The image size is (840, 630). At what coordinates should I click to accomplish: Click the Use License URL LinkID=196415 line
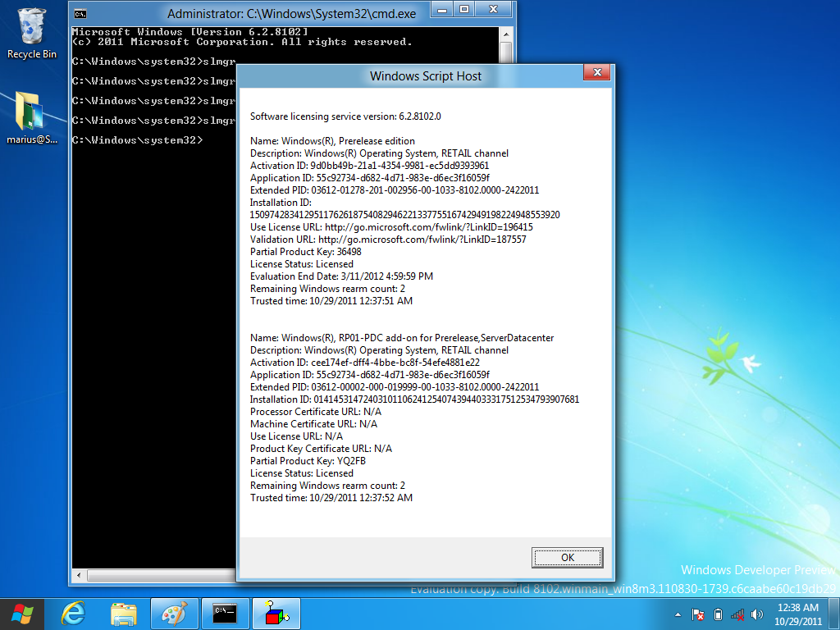click(x=391, y=227)
